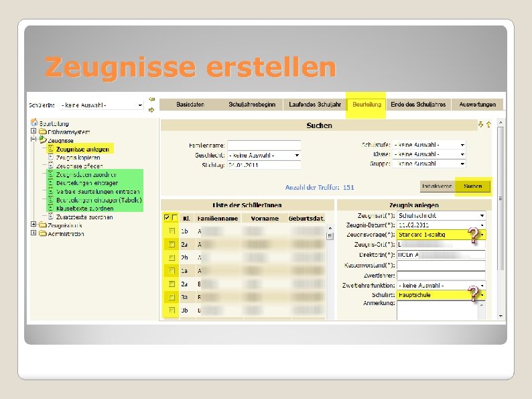Open Zusatztexte zuordnen in tree
Viewport: 532px width, 399px height.
(x=84, y=217)
